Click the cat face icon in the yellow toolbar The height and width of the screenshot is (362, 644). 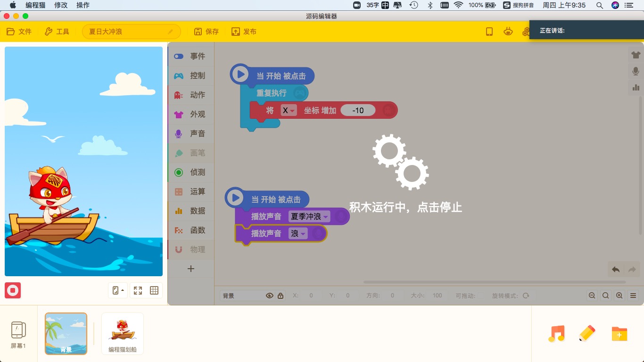pos(508,32)
